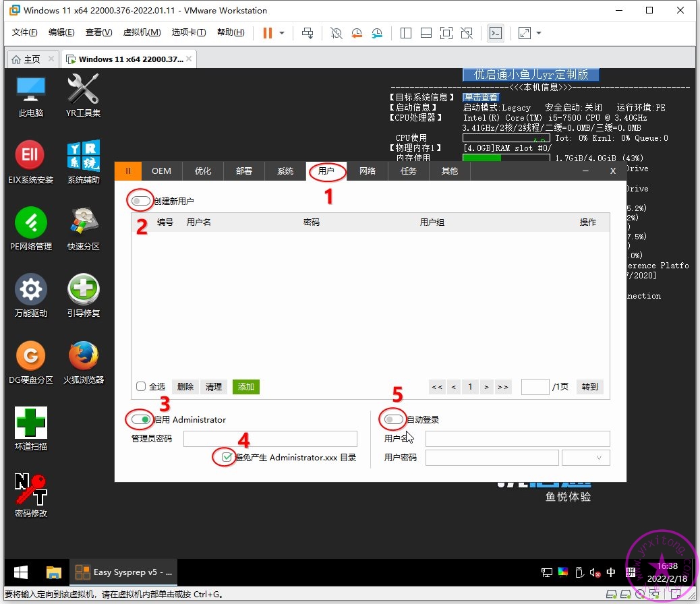This screenshot has height=604, width=700.
Task: Open the 虚拟机(M) menu
Action: pos(142,32)
